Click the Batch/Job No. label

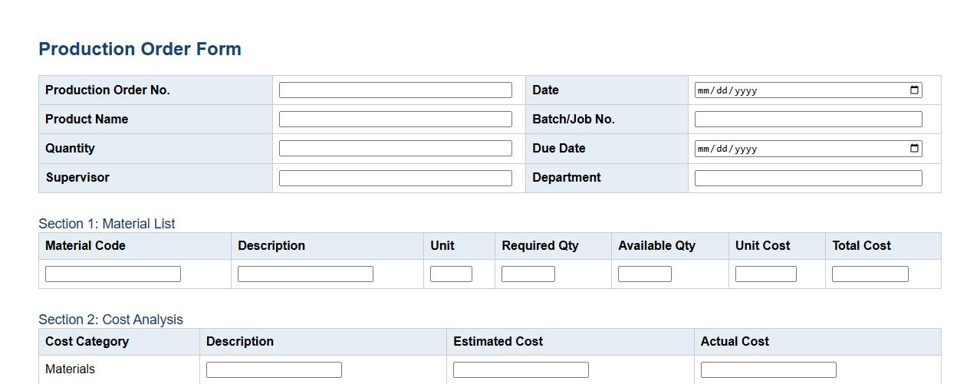tap(574, 120)
